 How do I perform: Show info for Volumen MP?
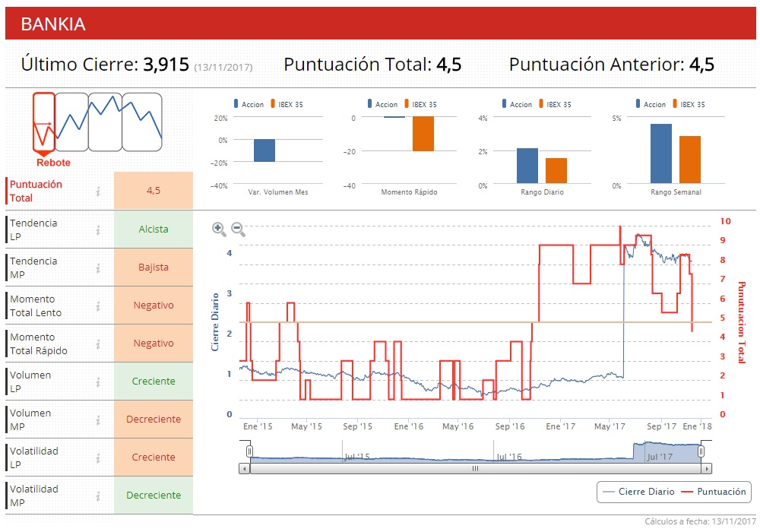[x=98, y=420]
